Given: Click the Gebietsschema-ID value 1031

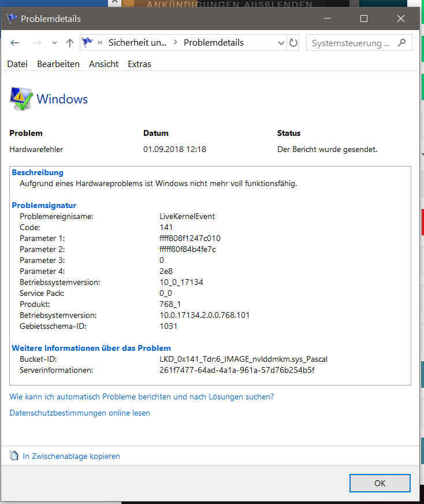Looking at the screenshot, I should click(168, 326).
